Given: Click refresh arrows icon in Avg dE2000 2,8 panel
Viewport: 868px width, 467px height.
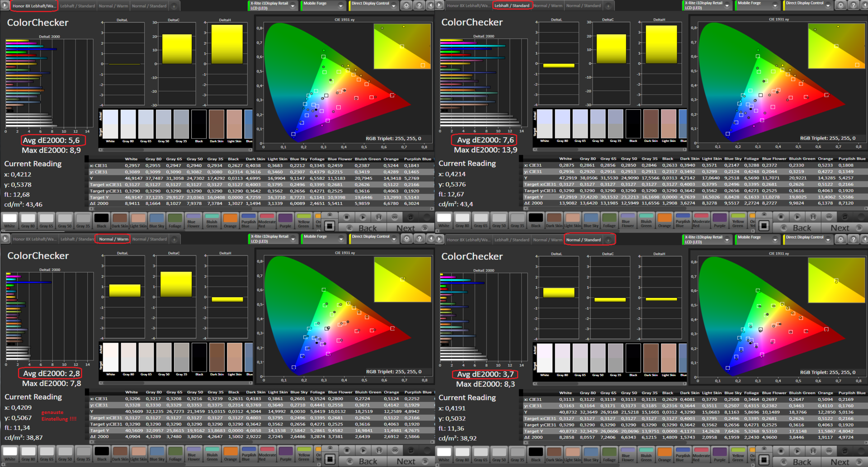Looking at the screenshot, I should [411, 450].
